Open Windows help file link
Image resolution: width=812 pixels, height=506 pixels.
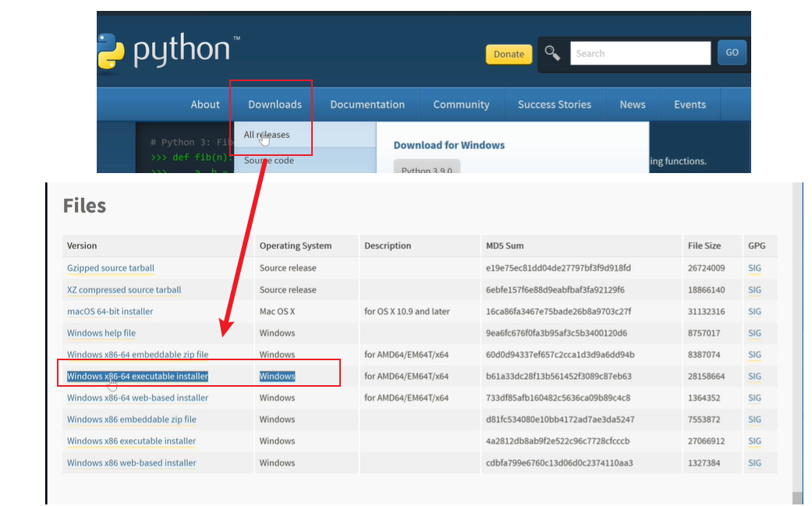pos(101,333)
